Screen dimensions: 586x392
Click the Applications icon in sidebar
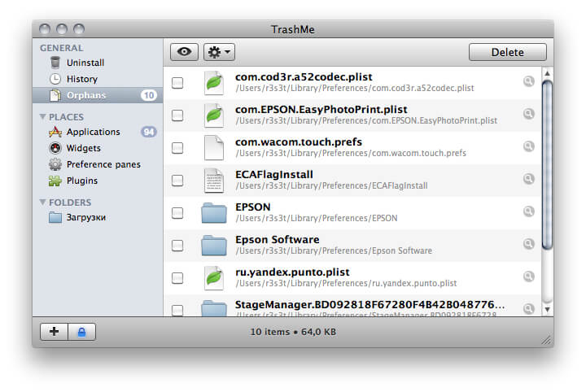point(55,132)
